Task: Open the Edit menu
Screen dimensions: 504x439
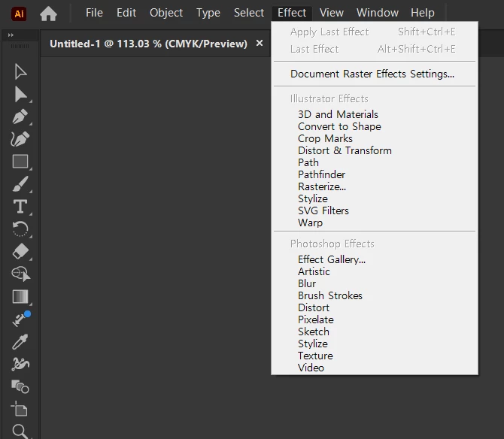Action: click(126, 13)
